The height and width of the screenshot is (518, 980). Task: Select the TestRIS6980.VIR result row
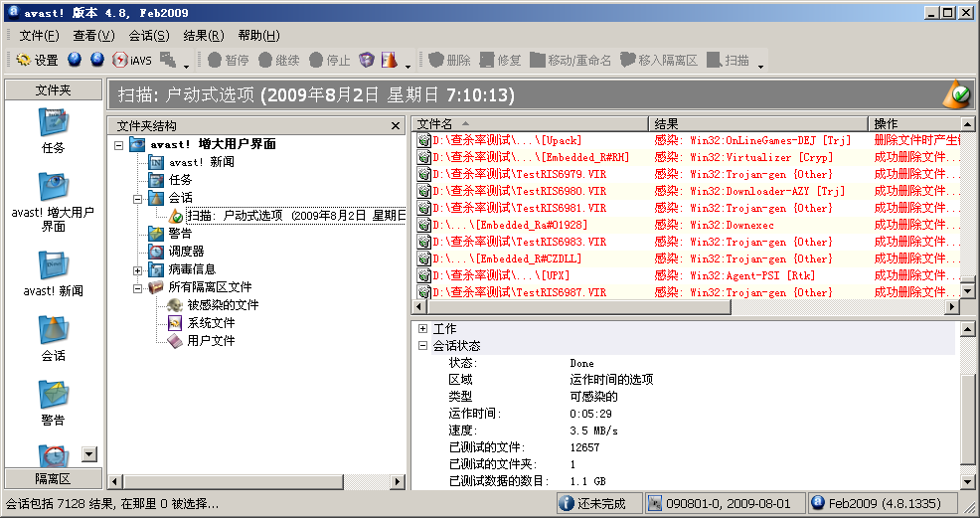point(688,191)
